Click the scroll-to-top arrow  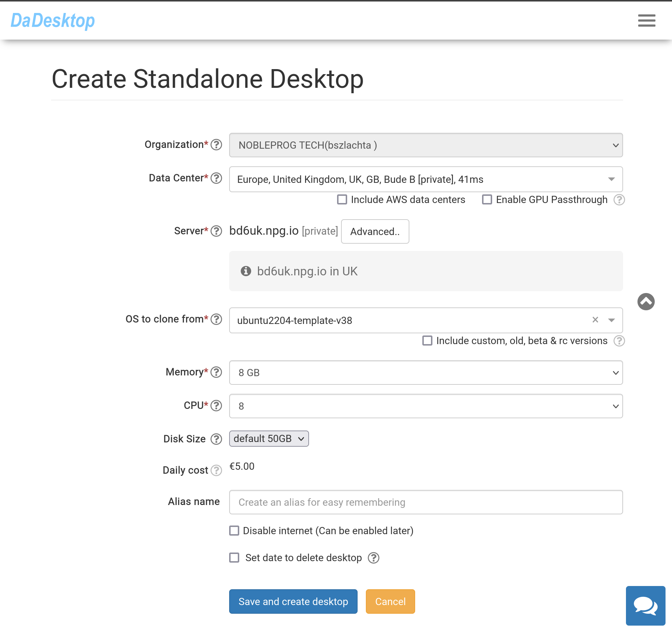[x=646, y=302]
